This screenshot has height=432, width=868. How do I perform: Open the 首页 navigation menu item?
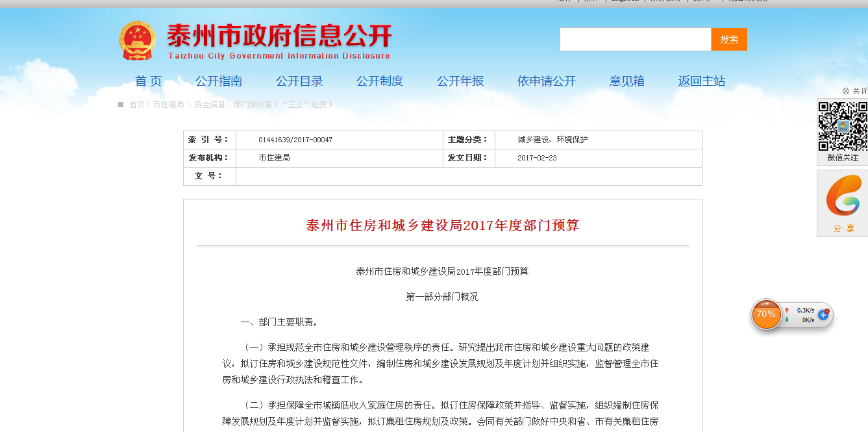click(148, 81)
